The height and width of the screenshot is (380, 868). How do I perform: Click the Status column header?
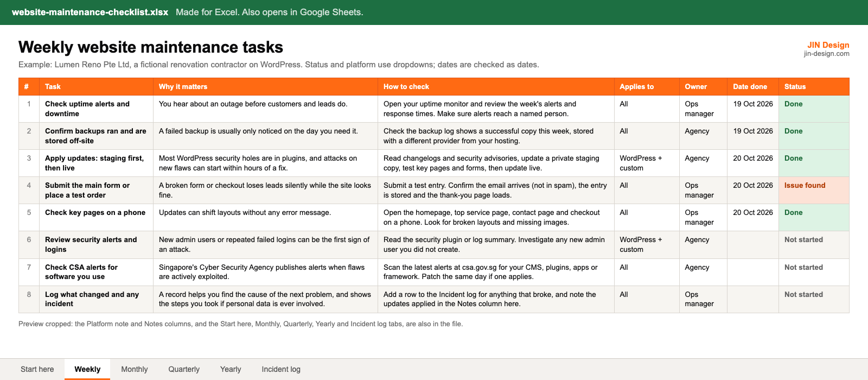[x=814, y=87]
